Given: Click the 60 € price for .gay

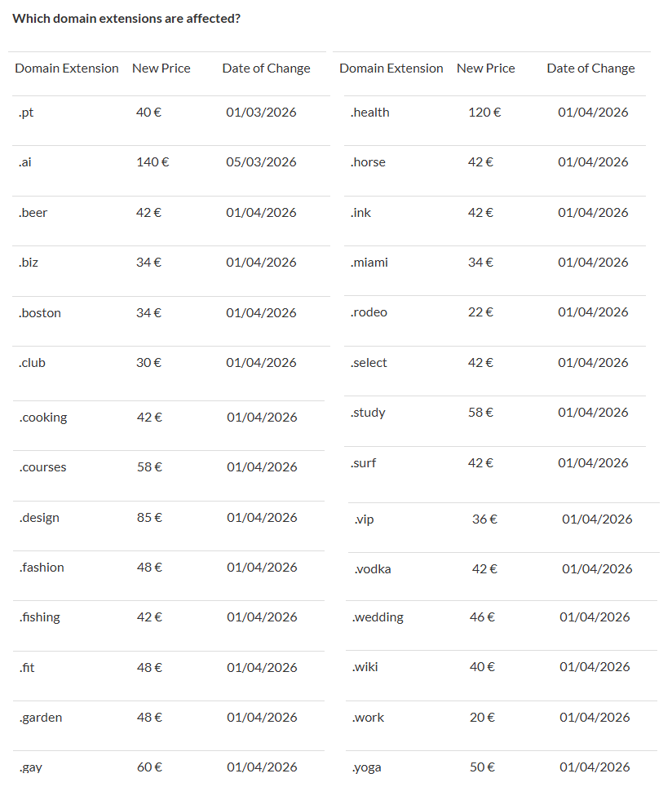Looking at the screenshot, I should [x=149, y=767].
